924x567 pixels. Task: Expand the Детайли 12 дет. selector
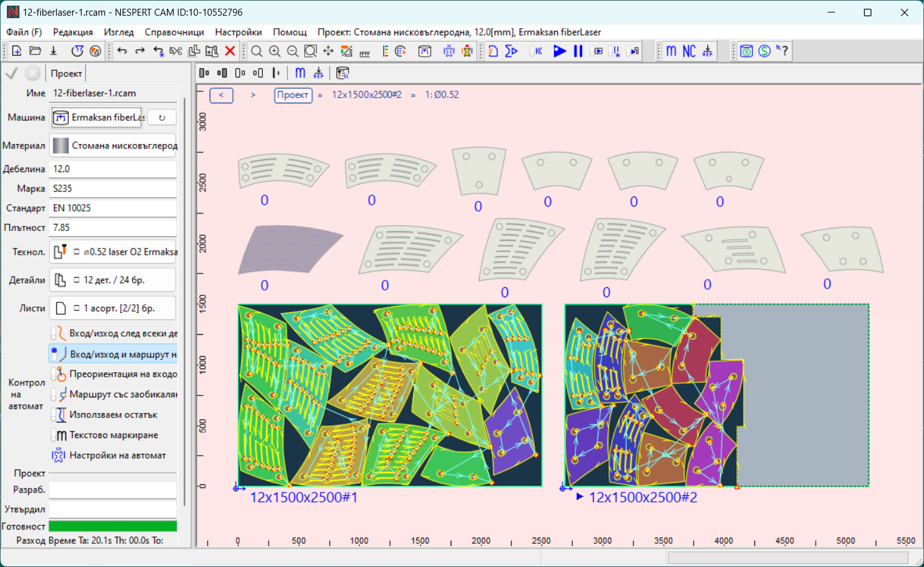[113, 280]
